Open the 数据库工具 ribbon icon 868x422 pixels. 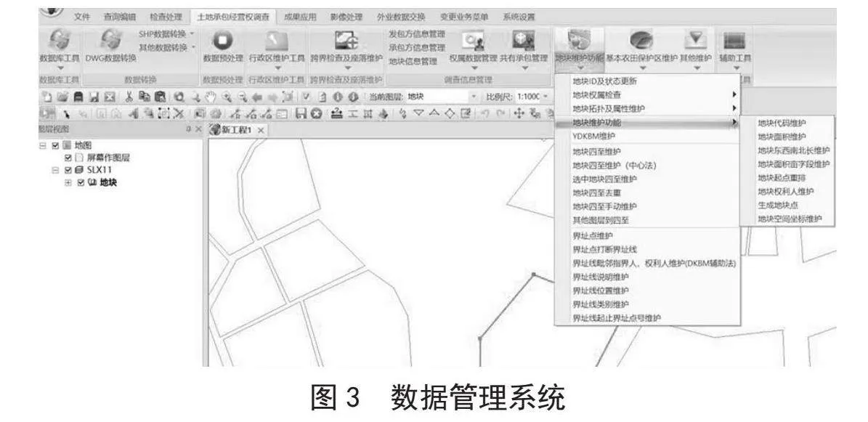60,40
